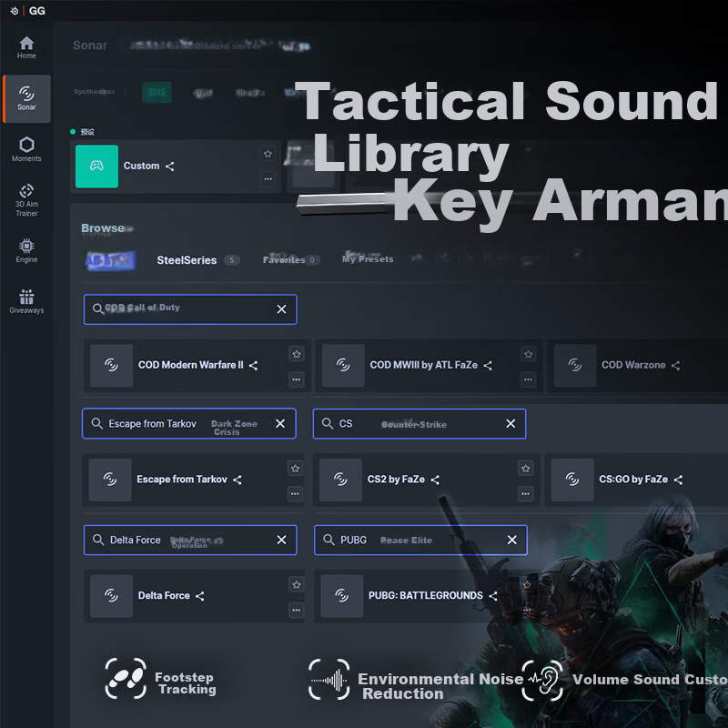728x728 pixels.
Task: Open the Engine section
Action: 26,250
